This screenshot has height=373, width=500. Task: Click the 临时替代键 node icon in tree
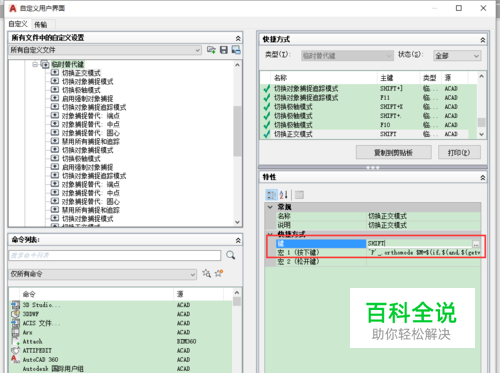pos(45,64)
